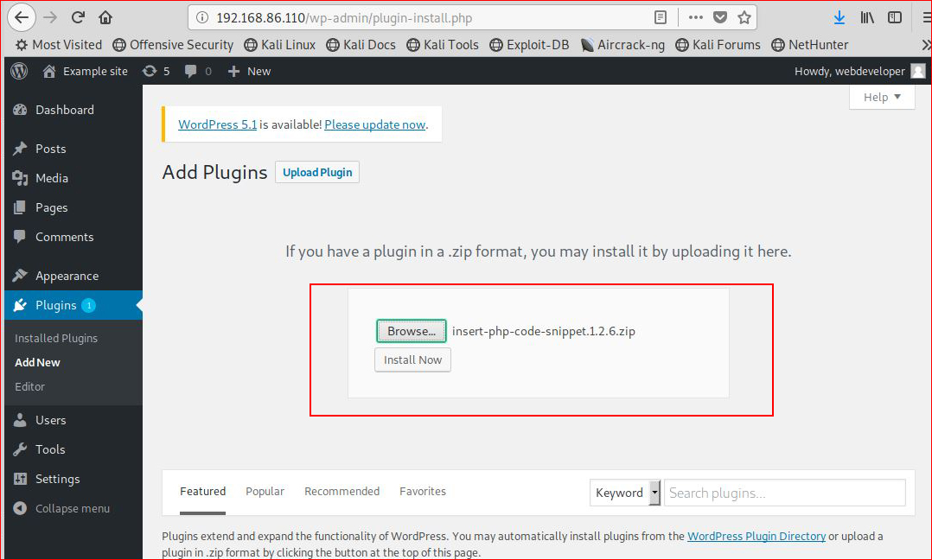Open Posts in the sidebar
The height and width of the screenshot is (560, 932).
[x=50, y=149]
